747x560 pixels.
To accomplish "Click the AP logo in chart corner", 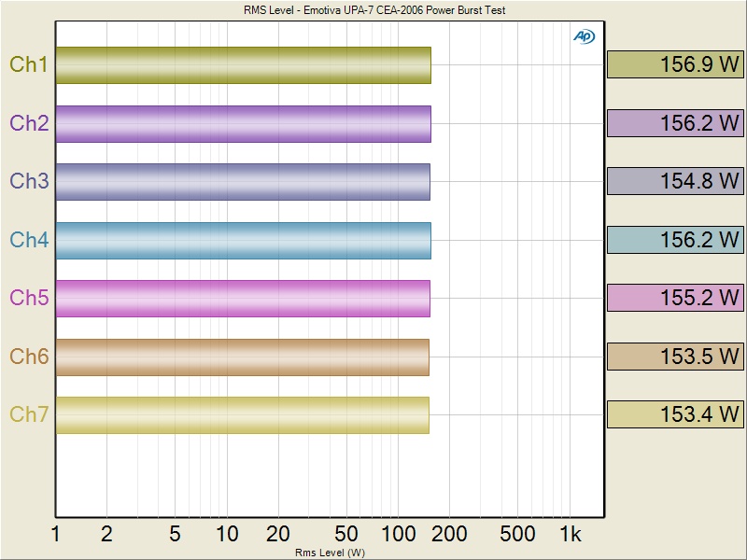I will [584, 36].
